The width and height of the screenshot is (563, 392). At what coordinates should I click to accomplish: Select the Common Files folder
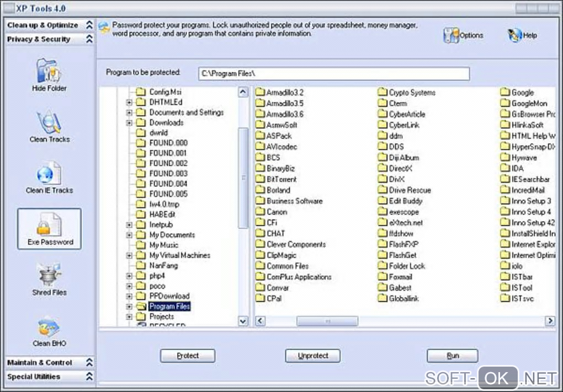[x=282, y=266]
